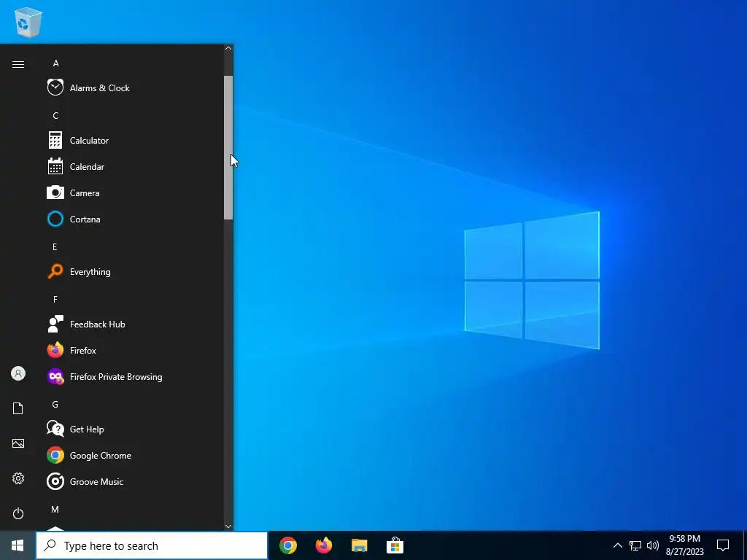Open Firefox Private Browsing icon
The image size is (747, 560).
[55, 377]
